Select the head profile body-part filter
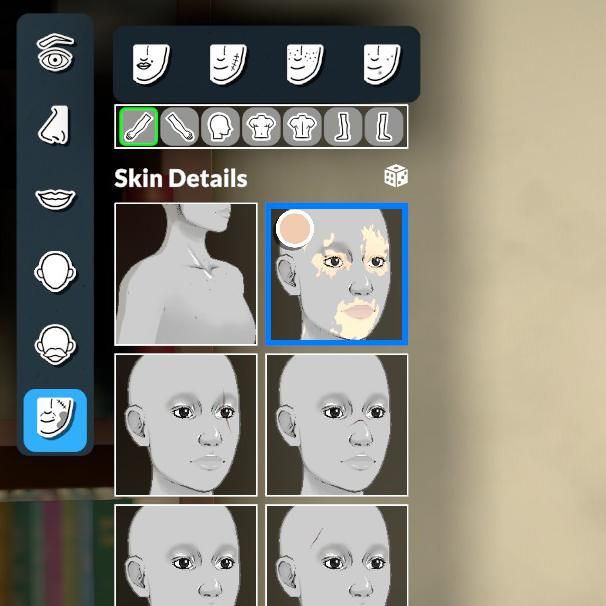606x606 pixels. click(x=220, y=126)
